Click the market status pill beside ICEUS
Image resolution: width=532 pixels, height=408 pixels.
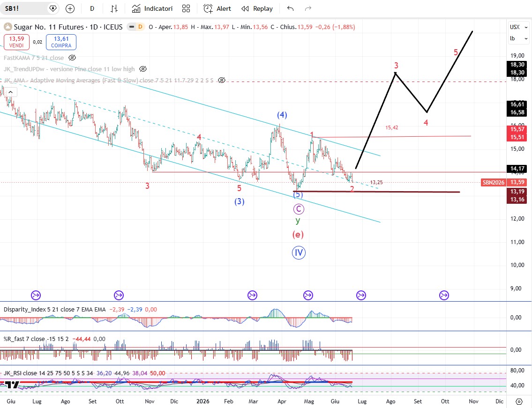coord(132,27)
